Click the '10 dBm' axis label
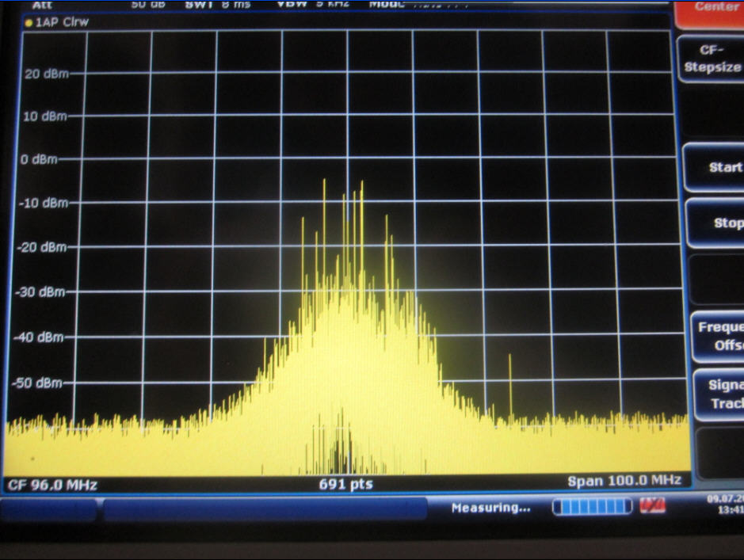 click(45, 116)
